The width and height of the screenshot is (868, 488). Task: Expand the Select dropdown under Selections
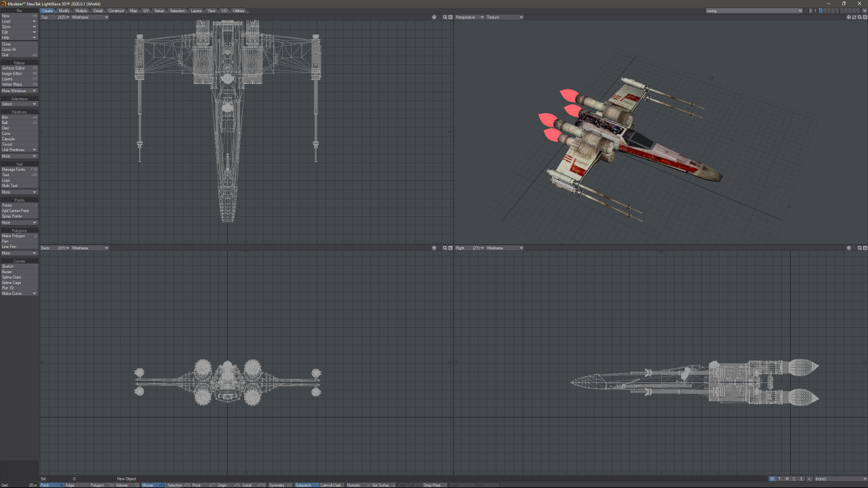pos(19,104)
